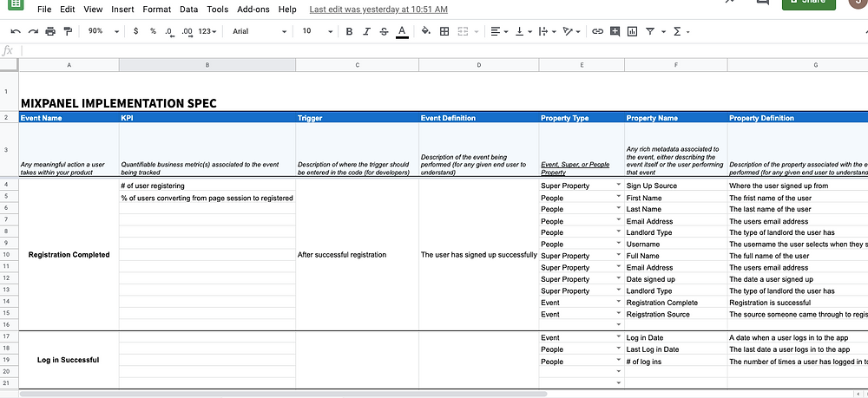Click the Create a filter icon
This screenshot has width=868, height=398.
pos(650,31)
